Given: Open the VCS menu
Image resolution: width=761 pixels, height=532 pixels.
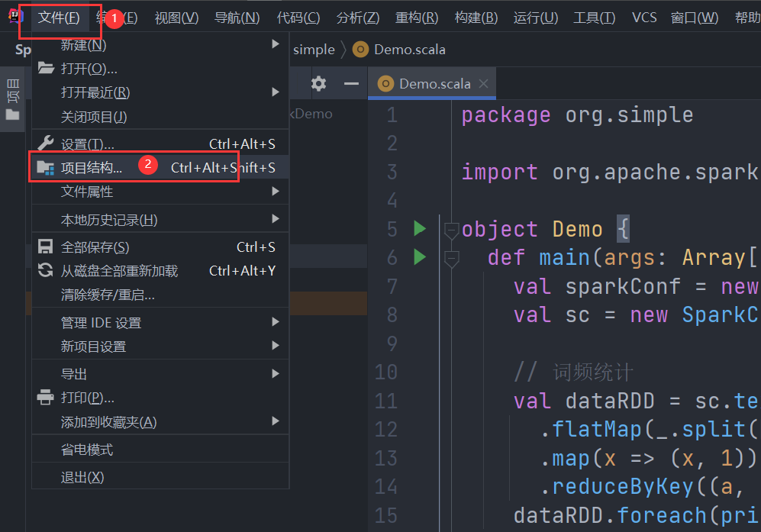Looking at the screenshot, I should pos(644,18).
